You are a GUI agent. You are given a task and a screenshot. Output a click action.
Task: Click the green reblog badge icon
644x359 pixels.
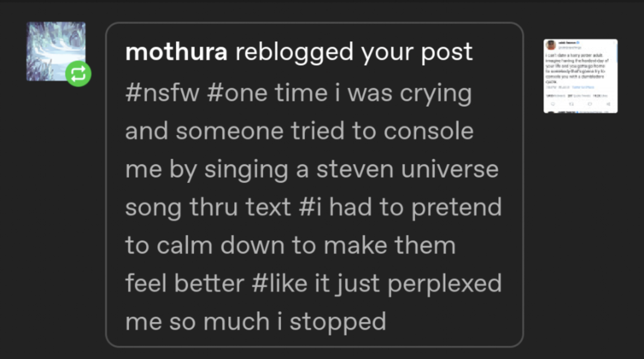[x=78, y=74]
